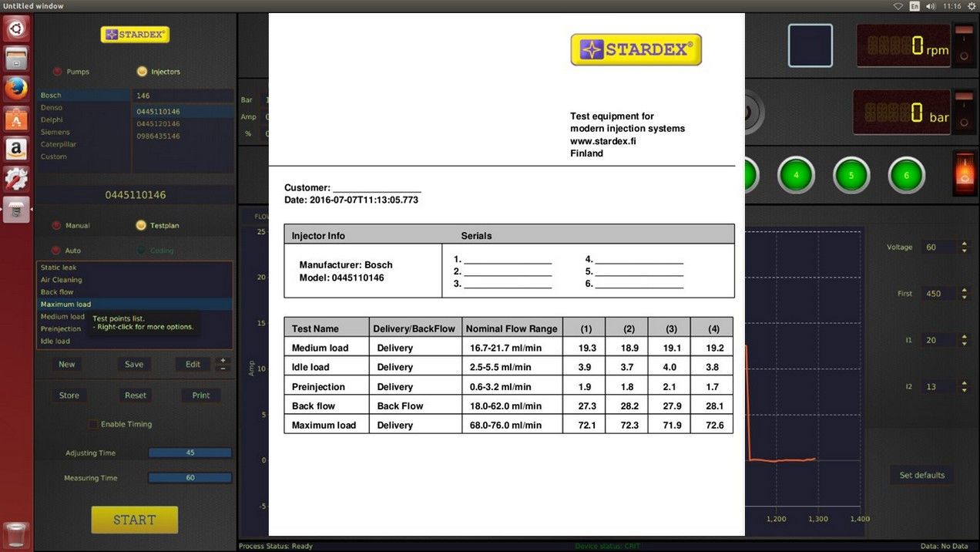
Task: Click the Store button
Action: 69,395
